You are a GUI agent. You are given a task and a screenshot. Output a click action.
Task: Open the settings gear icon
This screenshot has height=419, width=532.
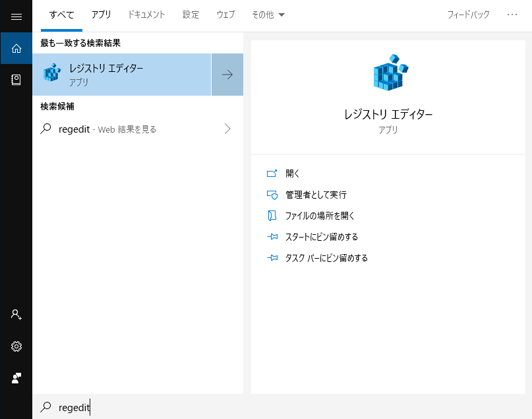(16, 346)
